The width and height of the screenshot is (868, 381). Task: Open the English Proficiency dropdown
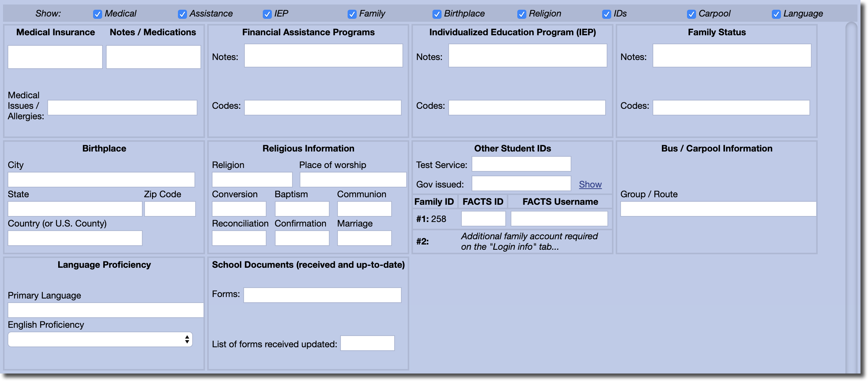pyautogui.click(x=100, y=339)
